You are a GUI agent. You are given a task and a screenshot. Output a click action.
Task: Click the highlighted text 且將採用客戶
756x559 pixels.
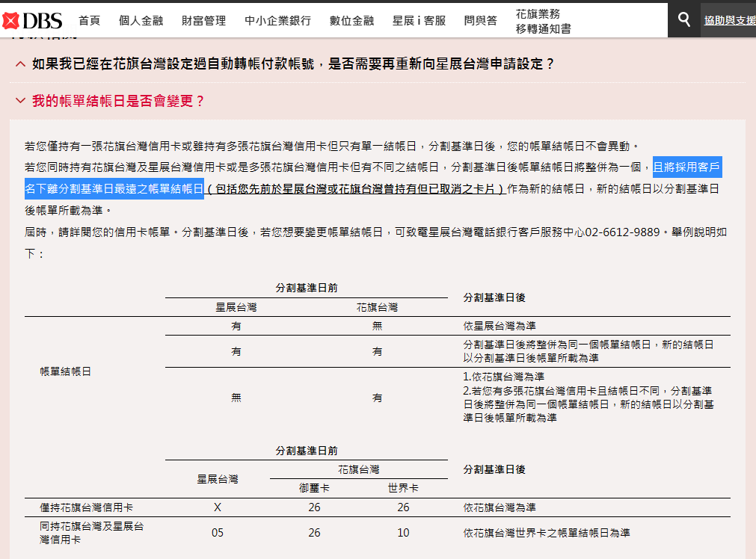(686, 167)
